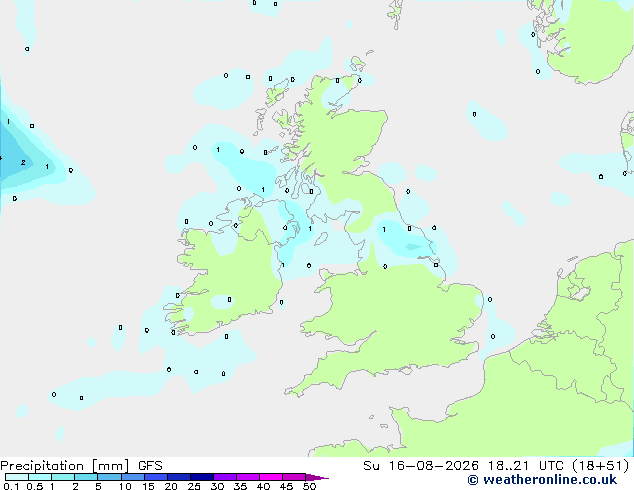This screenshot has height=490, width=634.
Task: Click the legend scale label '5'
Action: coord(98,486)
